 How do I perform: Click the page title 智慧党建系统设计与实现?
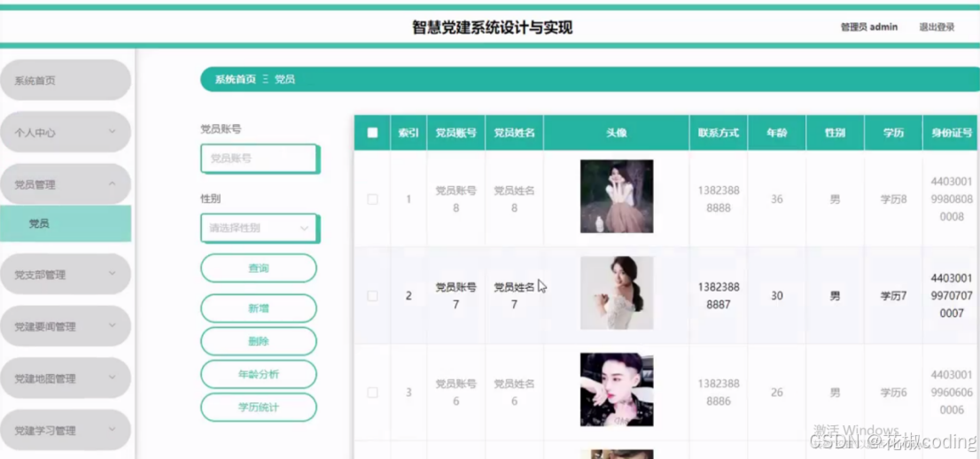492,27
